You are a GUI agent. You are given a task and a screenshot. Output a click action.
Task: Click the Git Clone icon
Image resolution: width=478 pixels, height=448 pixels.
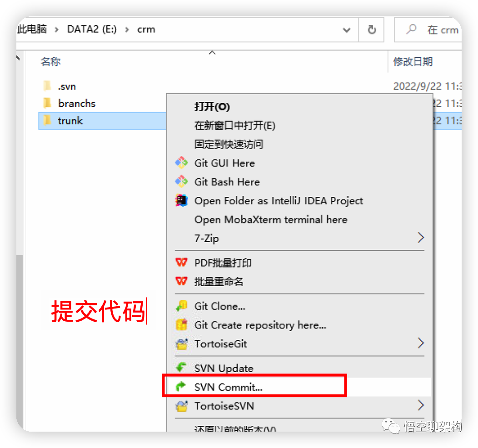[x=181, y=306]
